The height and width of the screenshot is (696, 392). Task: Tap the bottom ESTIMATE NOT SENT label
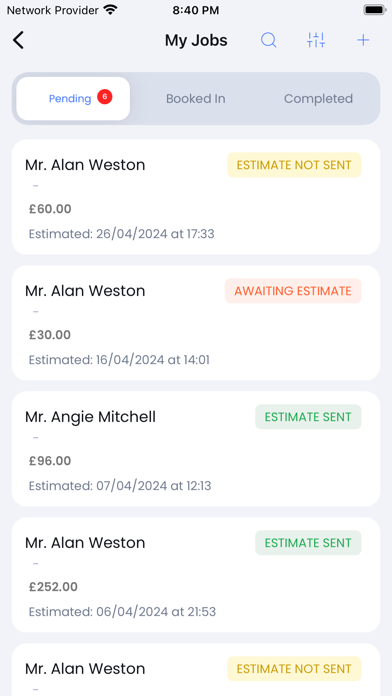(x=294, y=669)
